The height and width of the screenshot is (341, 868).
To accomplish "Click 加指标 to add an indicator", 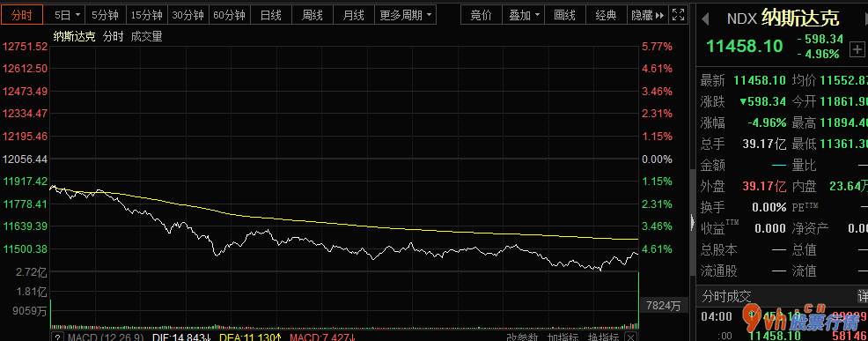I will [x=563, y=337].
